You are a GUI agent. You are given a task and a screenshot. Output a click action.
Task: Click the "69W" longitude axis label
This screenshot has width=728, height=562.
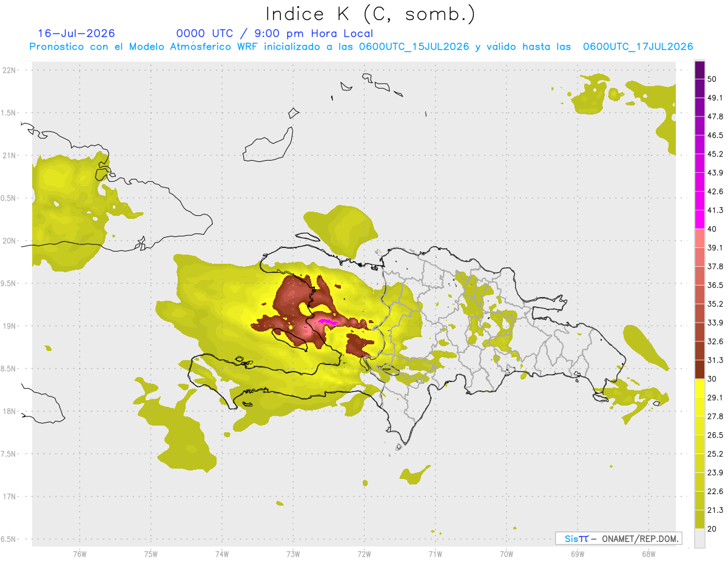578,554
